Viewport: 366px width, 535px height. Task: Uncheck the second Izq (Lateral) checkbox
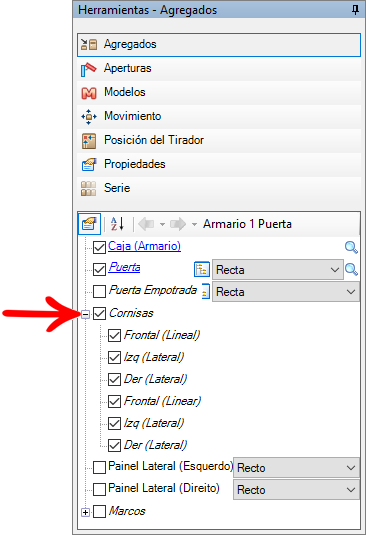pos(114,423)
